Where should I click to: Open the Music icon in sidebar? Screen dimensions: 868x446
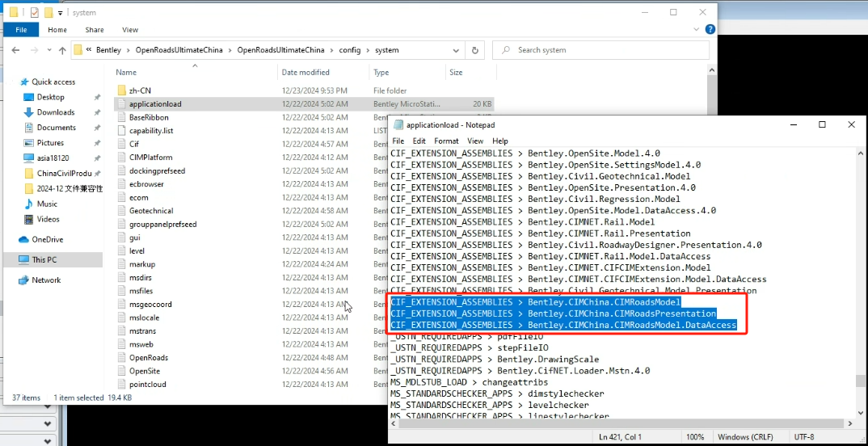coord(29,204)
